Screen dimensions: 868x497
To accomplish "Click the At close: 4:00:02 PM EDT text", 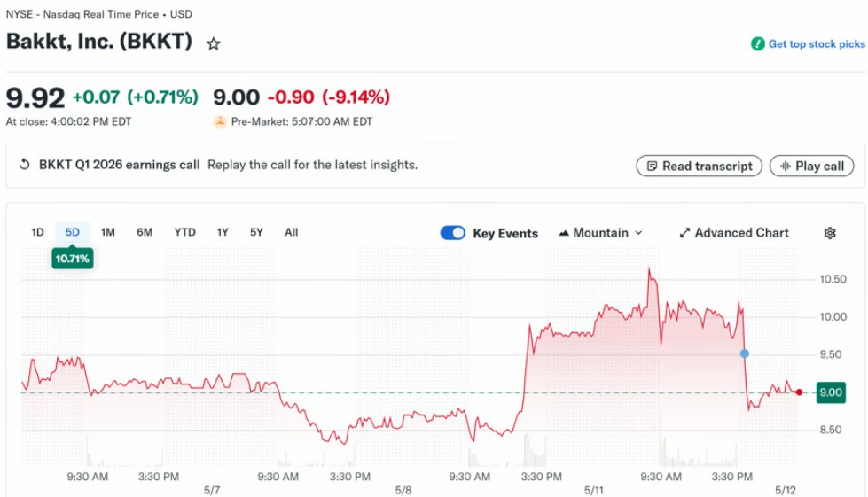I will 68,121.
